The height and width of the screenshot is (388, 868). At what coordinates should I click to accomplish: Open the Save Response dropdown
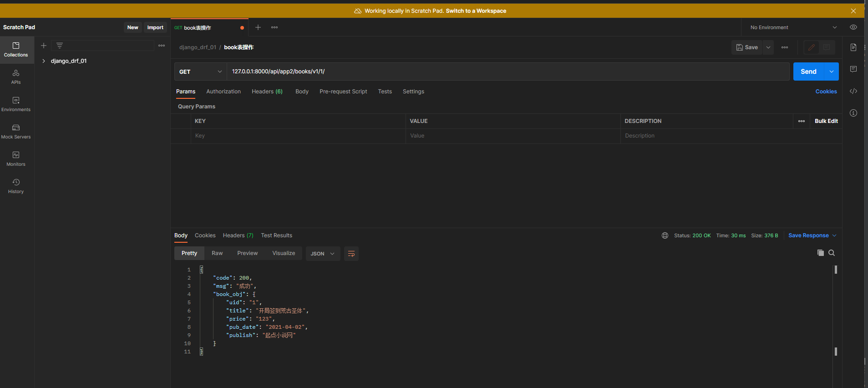[x=812, y=235]
